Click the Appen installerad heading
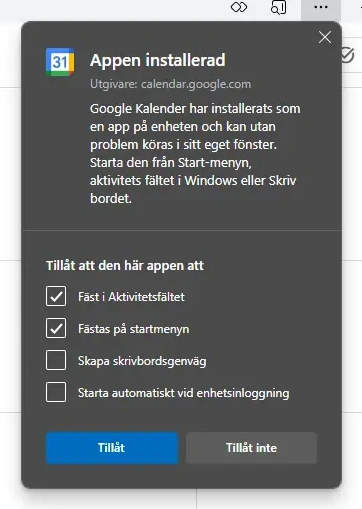Image resolution: width=362 pixels, height=509 pixels. tap(158, 60)
